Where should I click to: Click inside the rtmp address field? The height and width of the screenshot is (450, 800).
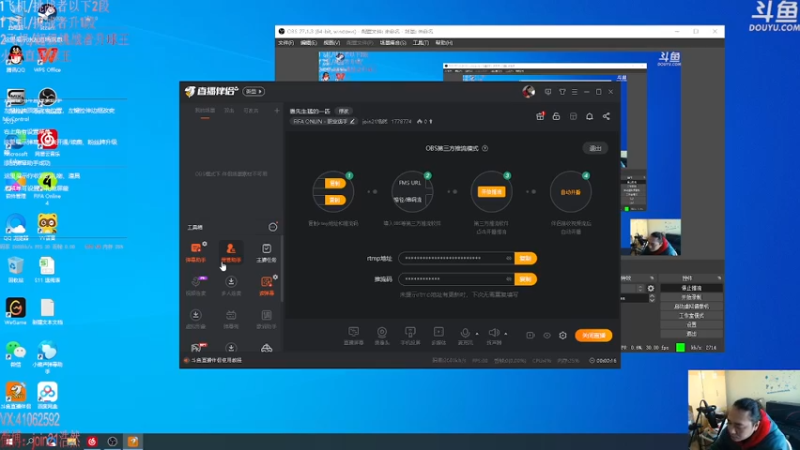point(456,258)
